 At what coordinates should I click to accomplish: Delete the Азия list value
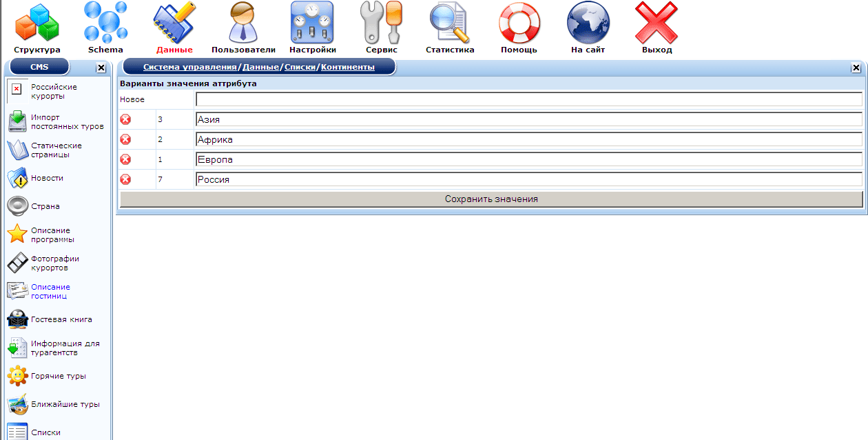125,120
